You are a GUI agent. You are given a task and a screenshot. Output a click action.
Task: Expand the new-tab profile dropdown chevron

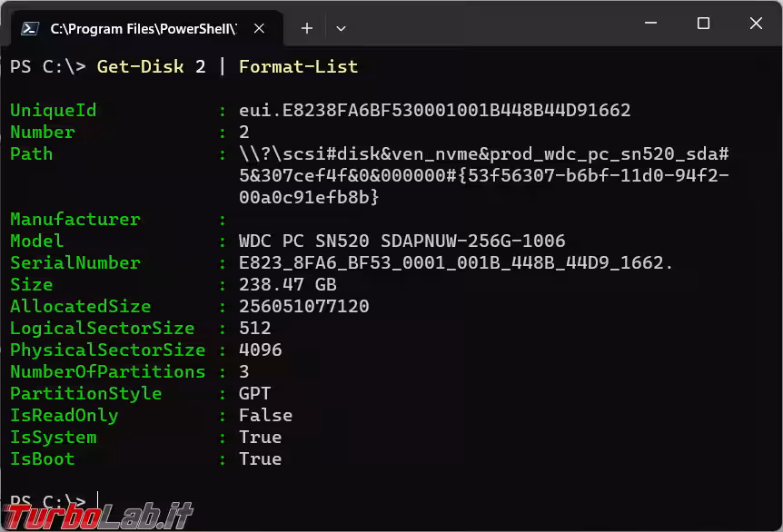341,28
